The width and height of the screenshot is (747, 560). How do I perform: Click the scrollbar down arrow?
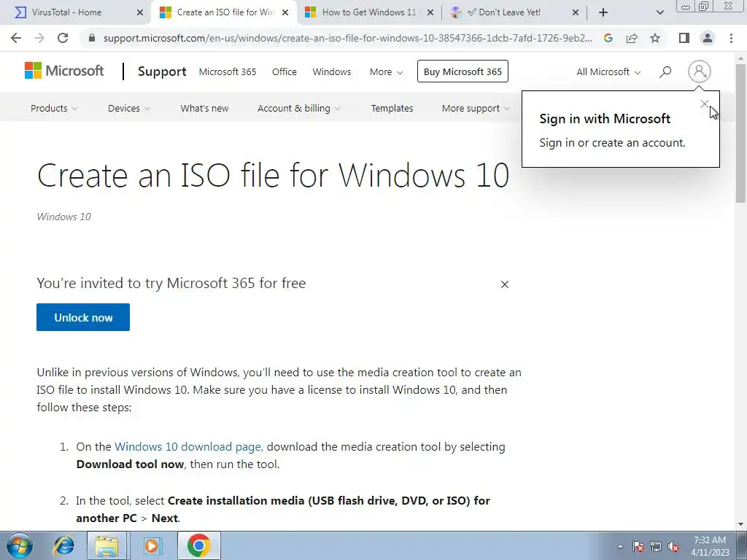[x=741, y=524]
